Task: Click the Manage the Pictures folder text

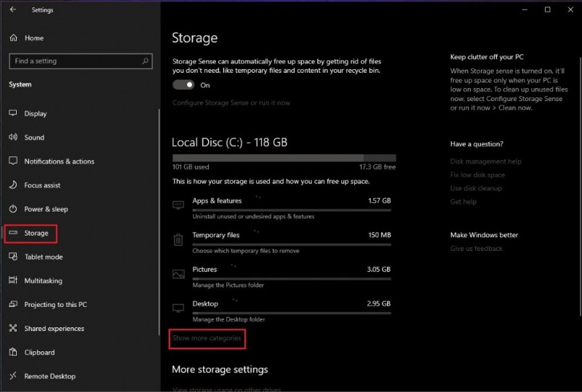Action: (x=228, y=285)
